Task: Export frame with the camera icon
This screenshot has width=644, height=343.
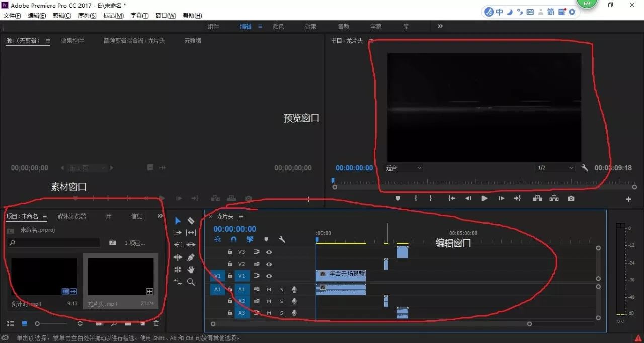Action: pos(571,199)
